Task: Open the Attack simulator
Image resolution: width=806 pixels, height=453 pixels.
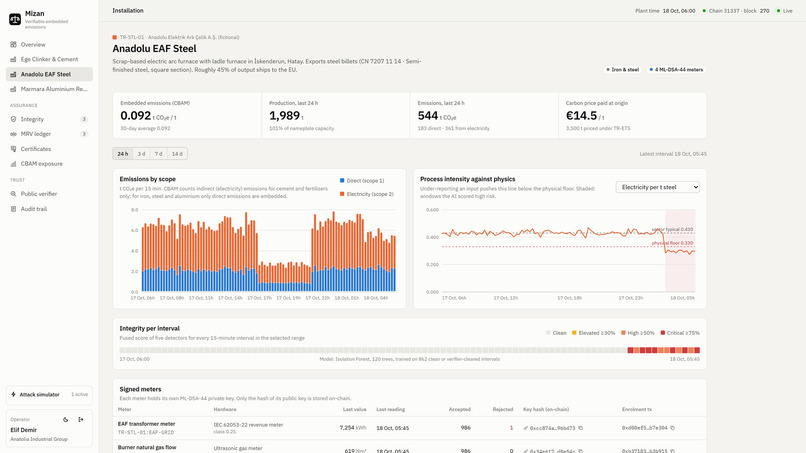Action: 49,395
